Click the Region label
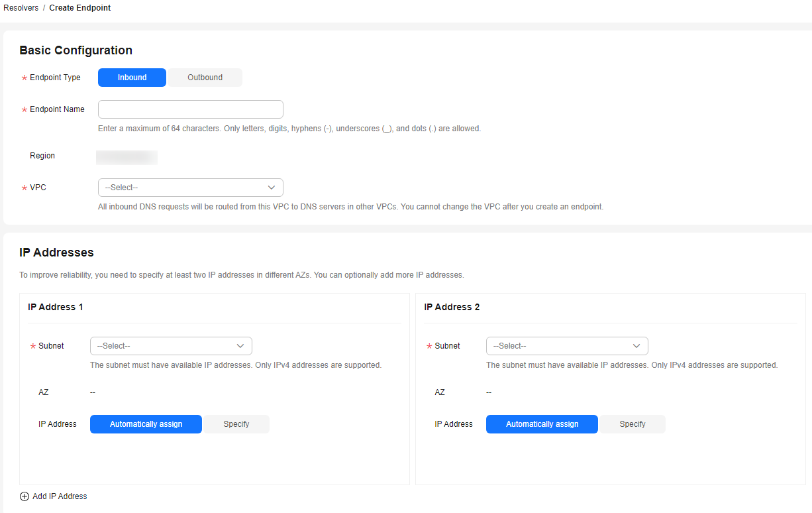This screenshot has height=513, width=812. (x=42, y=156)
